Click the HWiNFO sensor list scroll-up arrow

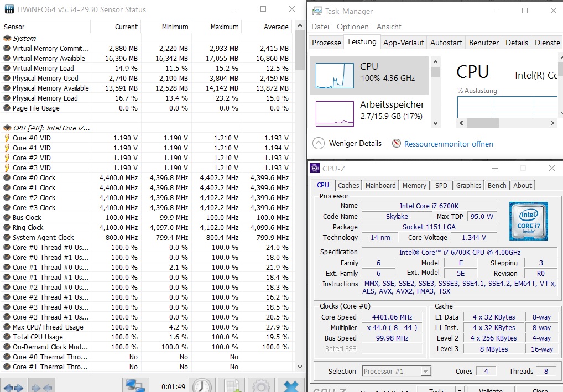coord(300,26)
